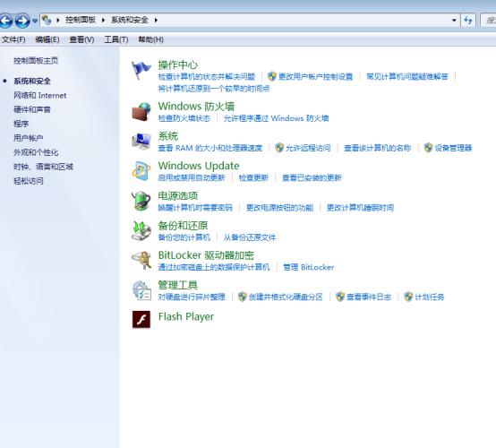Expand the arrow after 控制面板 breadcrumb
The width and height of the screenshot is (496, 448).
(103, 21)
